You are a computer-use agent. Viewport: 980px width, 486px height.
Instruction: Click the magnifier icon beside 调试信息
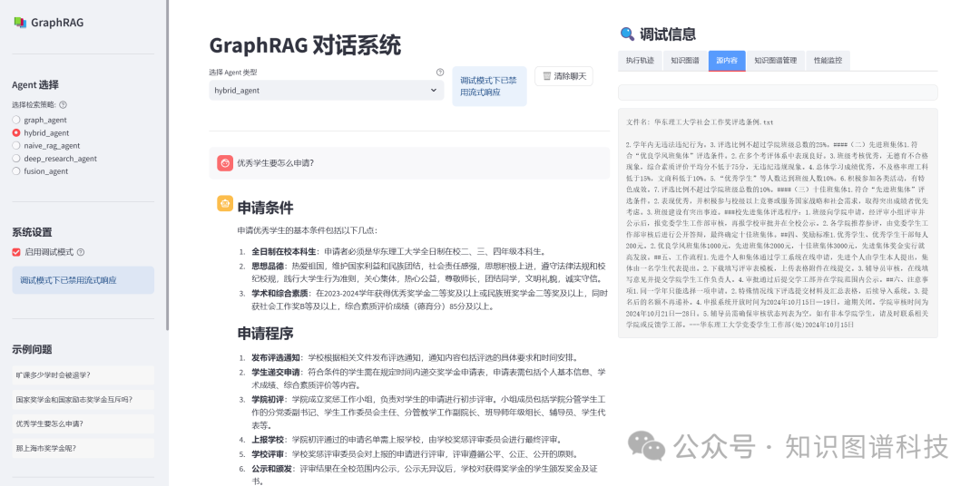(x=627, y=34)
